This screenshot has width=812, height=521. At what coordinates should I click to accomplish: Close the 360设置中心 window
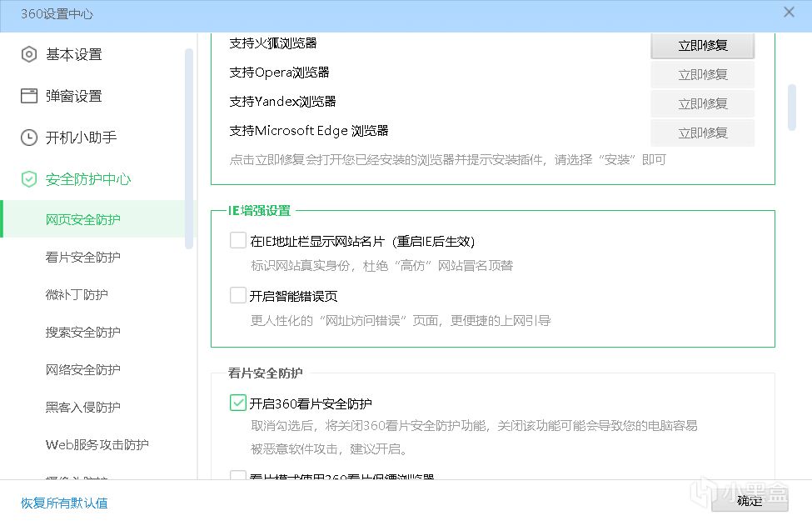[x=789, y=12]
